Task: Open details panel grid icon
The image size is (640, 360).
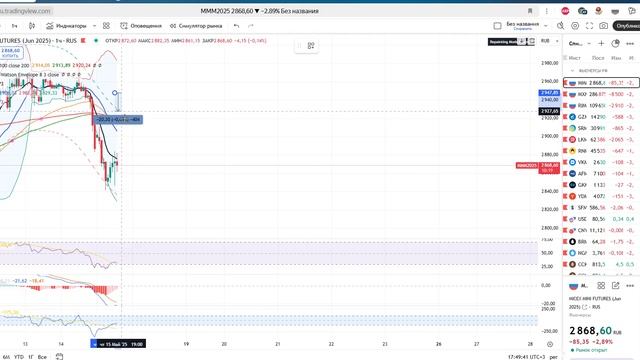Action: click(x=601, y=285)
